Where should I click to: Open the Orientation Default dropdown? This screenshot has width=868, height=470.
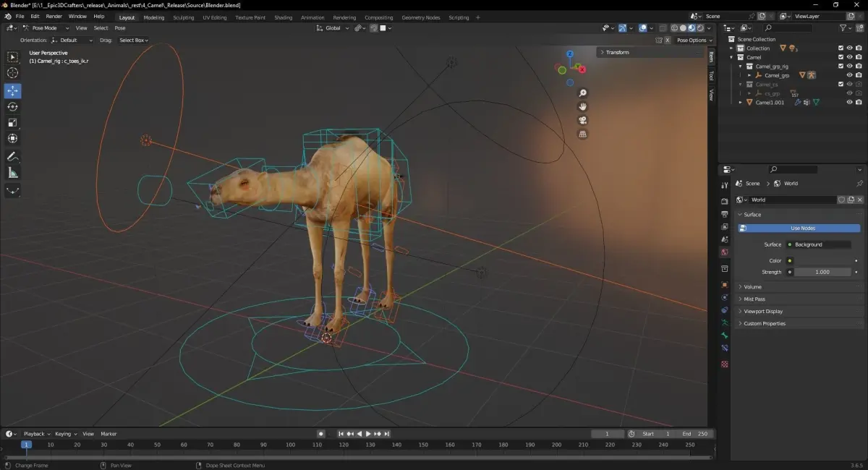pyautogui.click(x=72, y=40)
